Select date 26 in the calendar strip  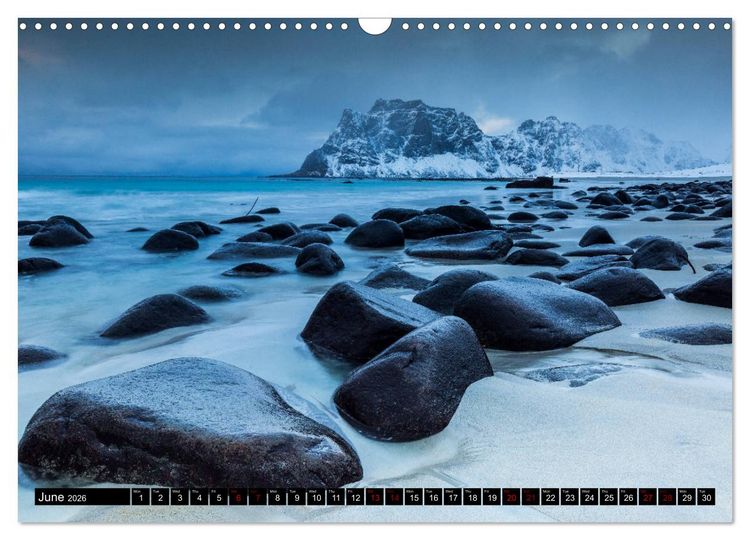click(x=629, y=496)
